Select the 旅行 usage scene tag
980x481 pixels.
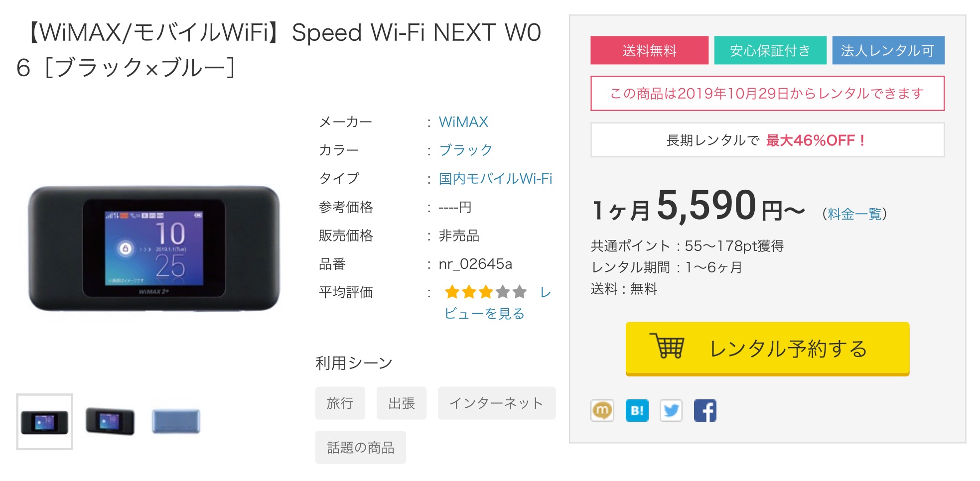[x=340, y=403]
